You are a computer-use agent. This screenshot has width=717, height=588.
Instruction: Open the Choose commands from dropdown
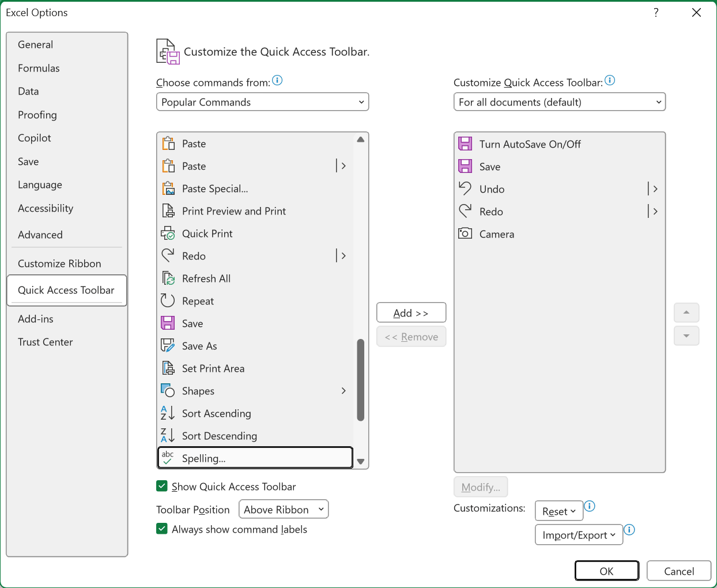262,102
